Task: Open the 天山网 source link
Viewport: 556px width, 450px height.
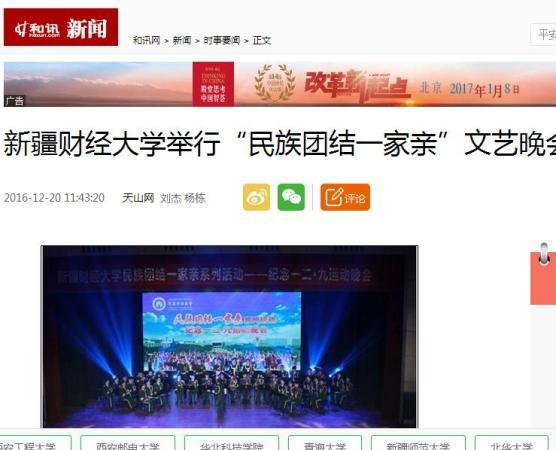Action: click(138, 198)
